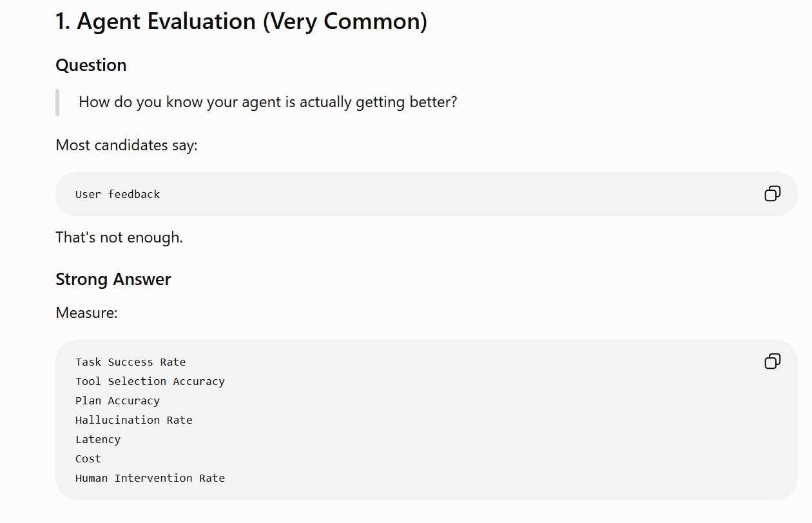
Task: Click the 'Cost' code line
Action: (x=88, y=459)
